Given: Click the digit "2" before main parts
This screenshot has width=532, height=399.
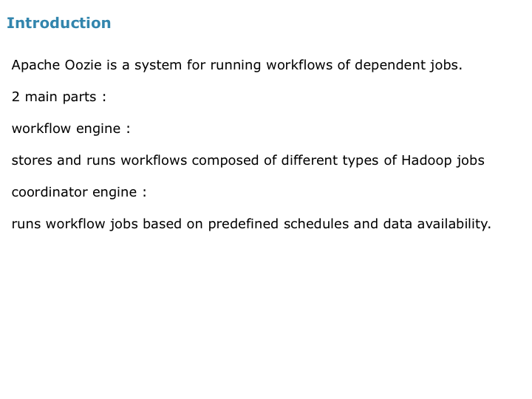Looking at the screenshot, I should click(16, 97).
